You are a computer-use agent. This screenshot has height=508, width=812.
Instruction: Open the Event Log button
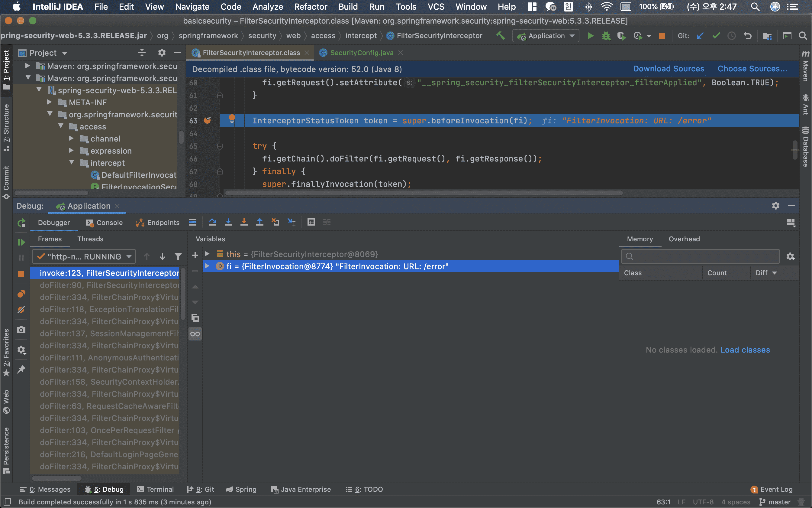[x=772, y=489]
